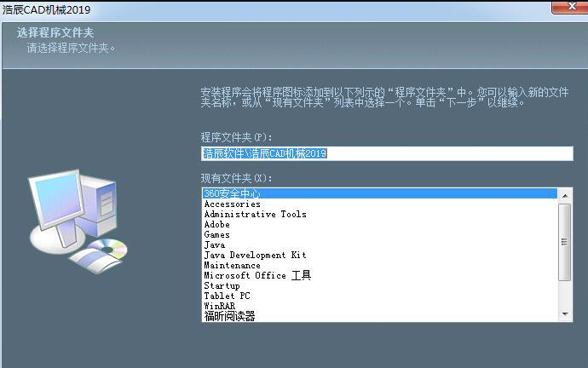The image size is (588, 368).
Task: Select the Java folder row
Action: (x=379, y=244)
